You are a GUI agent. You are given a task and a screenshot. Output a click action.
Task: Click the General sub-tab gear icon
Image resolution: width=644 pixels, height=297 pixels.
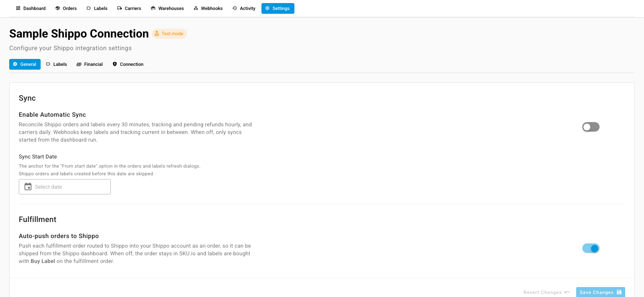pyautogui.click(x=15, y=64)
